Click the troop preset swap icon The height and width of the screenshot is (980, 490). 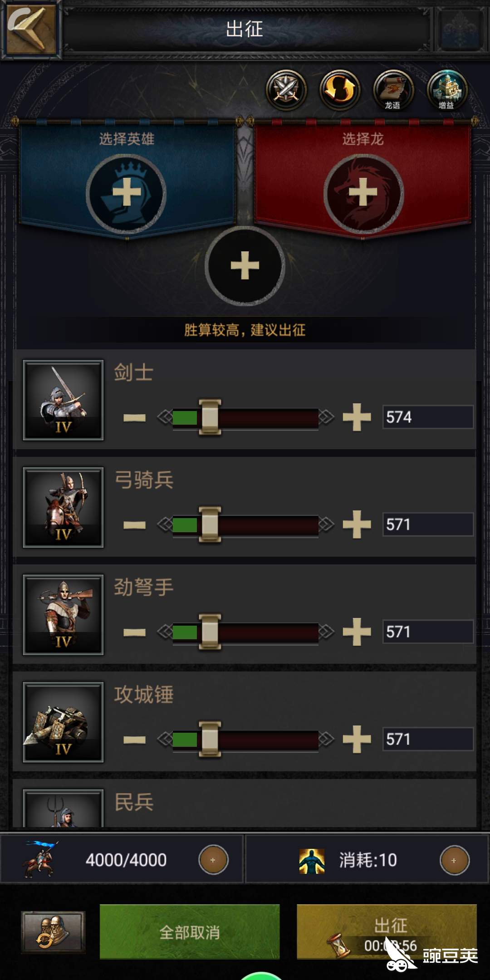54,931
